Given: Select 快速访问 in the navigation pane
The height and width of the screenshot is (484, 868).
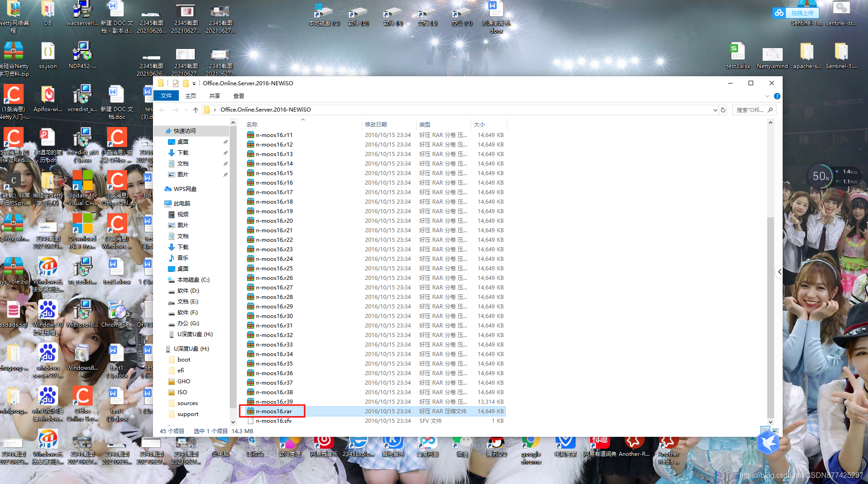Looking at the screenshot, I should coord(184,131).
